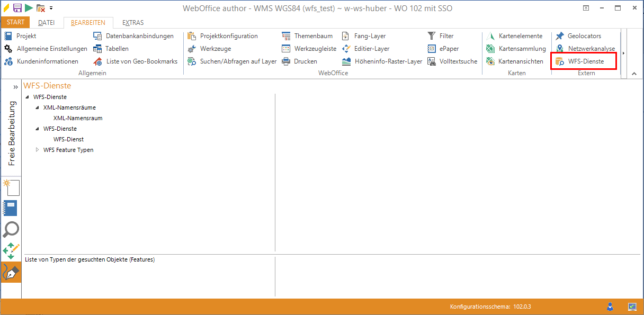Open the notebook icon in the left sidebar
The width and height of the screenshot is (644, 315).
click(x=11, y=208)
